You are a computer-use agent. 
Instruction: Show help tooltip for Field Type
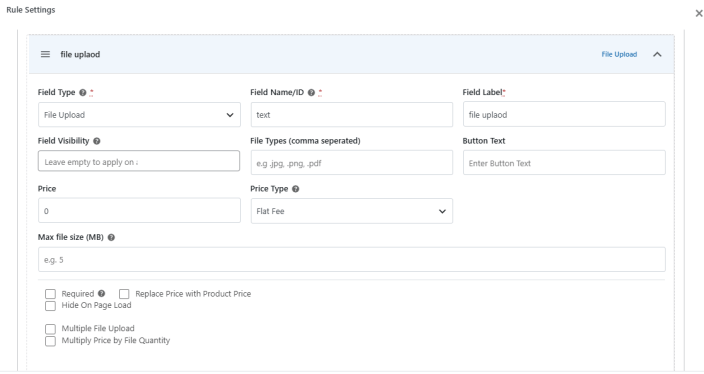83,92
